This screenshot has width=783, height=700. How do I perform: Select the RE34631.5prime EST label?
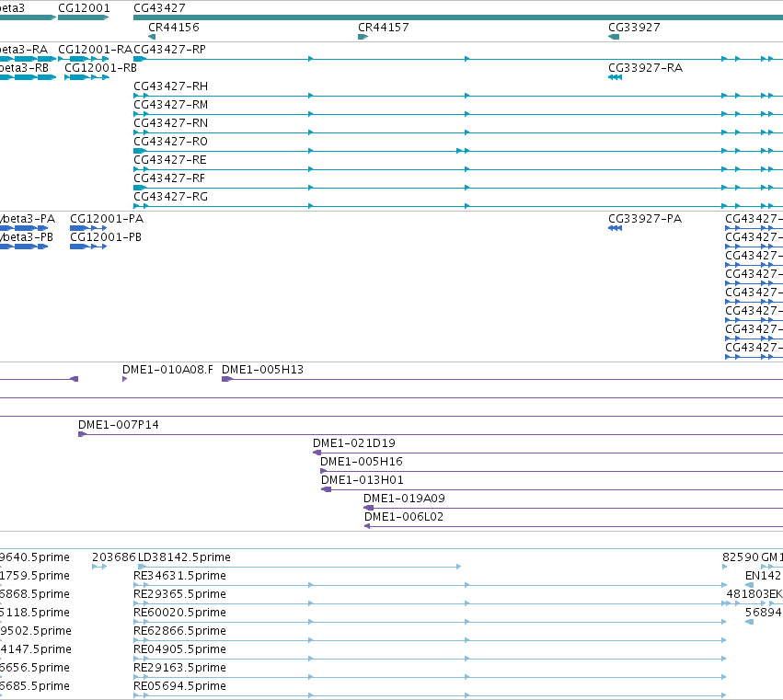(179, 576)
